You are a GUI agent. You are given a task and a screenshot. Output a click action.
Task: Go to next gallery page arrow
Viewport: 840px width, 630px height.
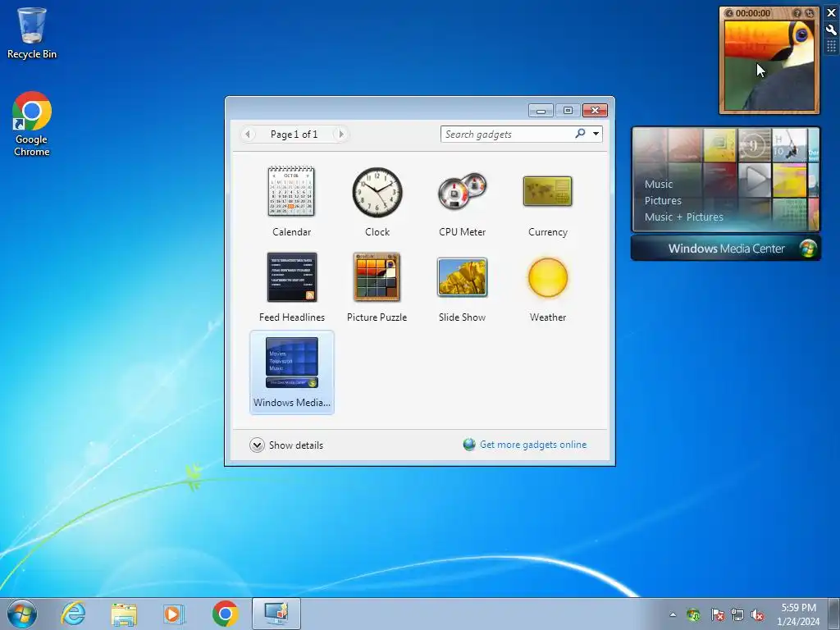click(340, 134)
